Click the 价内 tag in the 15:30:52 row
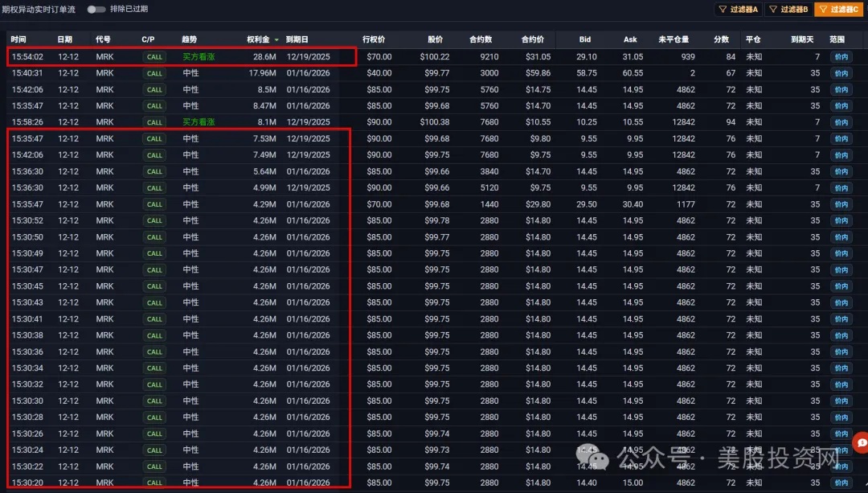Image resolution: width=868 pixels, height=493 pixels. pos(841,220)
